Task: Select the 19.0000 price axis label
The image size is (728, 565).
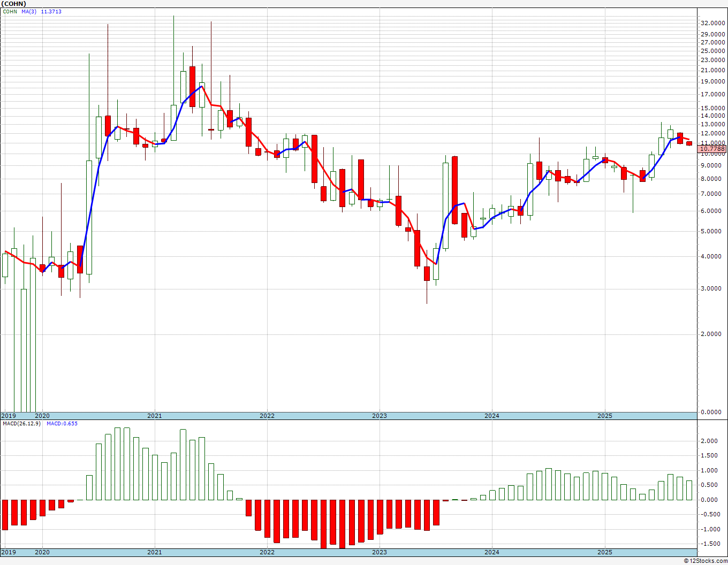Action: click(x=713, y=82)
